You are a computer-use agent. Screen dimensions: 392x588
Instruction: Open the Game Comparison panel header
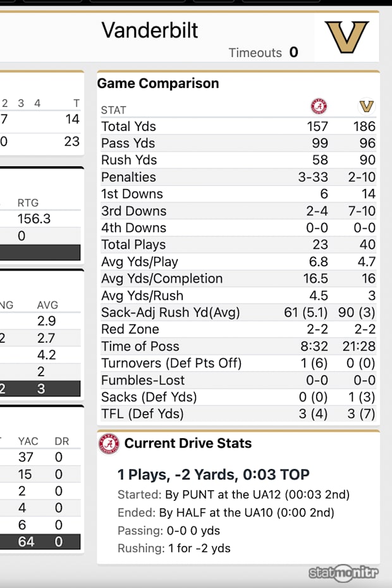157,83
